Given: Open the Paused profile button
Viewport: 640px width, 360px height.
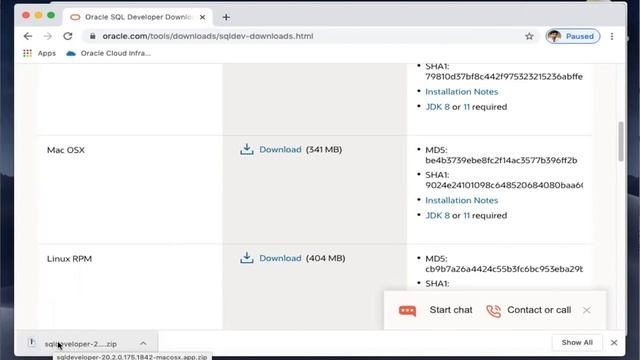Looking at the screenshot, I should [573, 36].
